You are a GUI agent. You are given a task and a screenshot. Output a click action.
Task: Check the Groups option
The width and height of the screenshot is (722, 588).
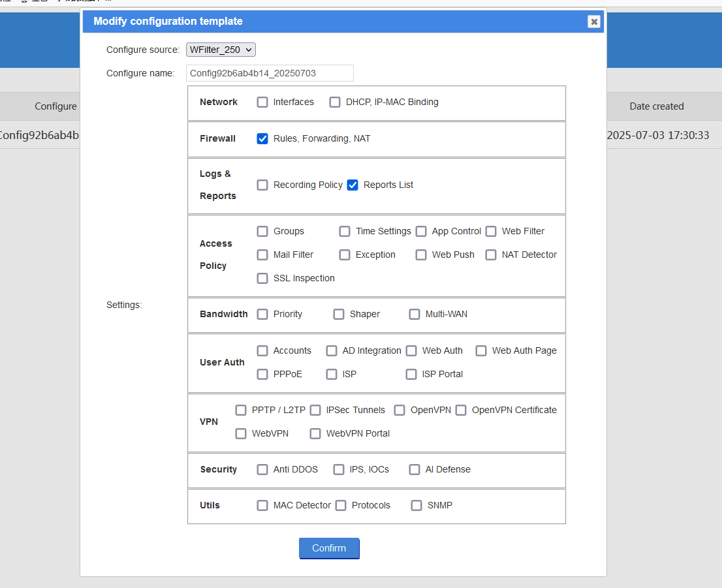click(262, 231)
